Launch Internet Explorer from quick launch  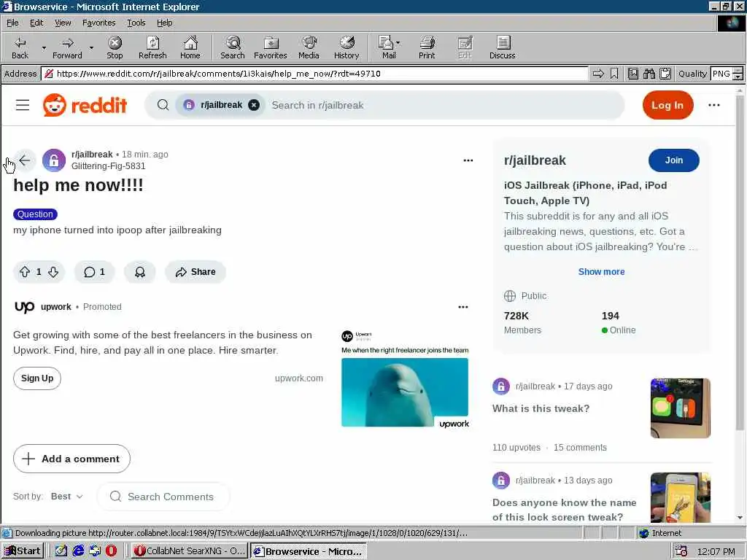78,551
